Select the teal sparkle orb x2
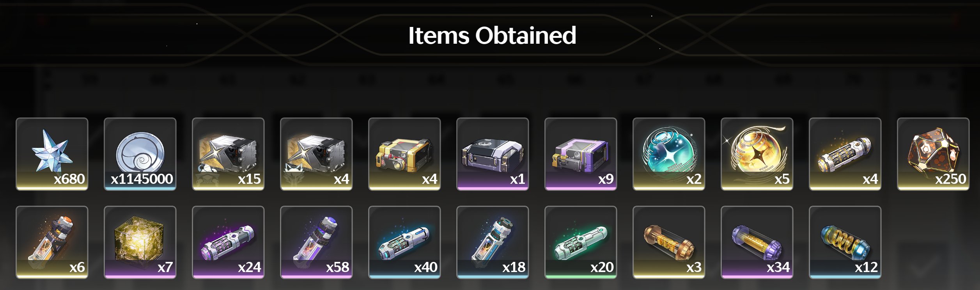980x290 pixels. tap(669, 154)
